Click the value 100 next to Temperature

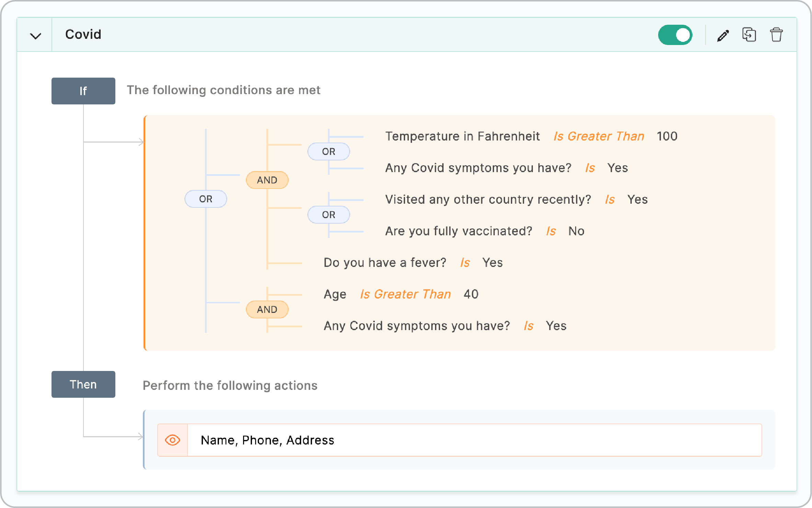click(667, 136)
